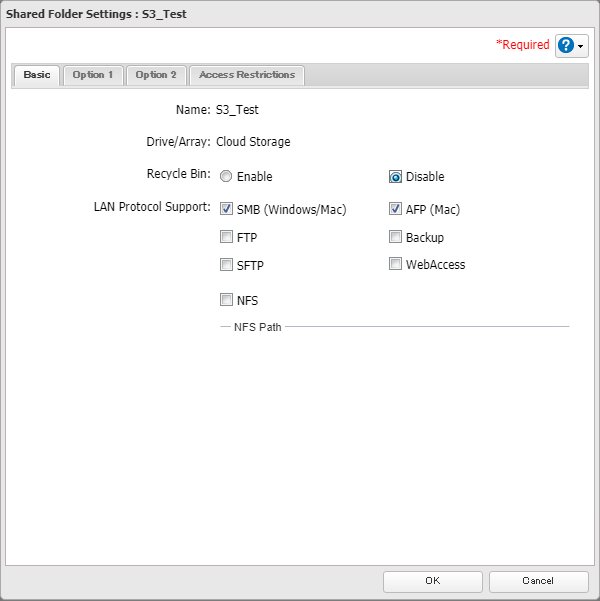Click the blue help question mark icon
600x601 pixels.
pos(567,46)
